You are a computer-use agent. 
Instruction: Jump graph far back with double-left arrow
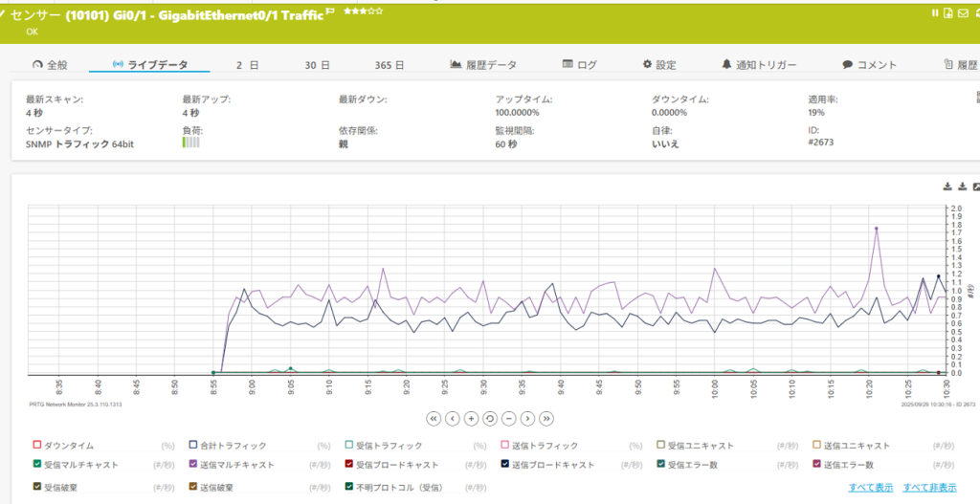[434, 418]
